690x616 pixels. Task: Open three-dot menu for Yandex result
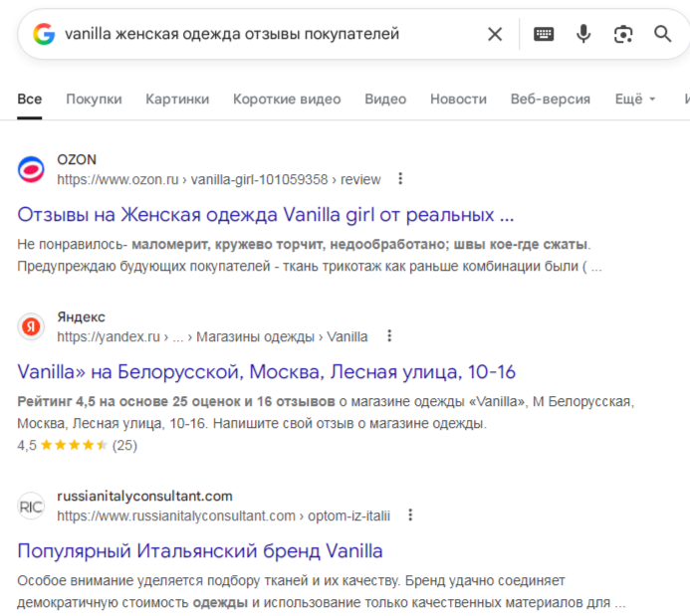[389, 336]
